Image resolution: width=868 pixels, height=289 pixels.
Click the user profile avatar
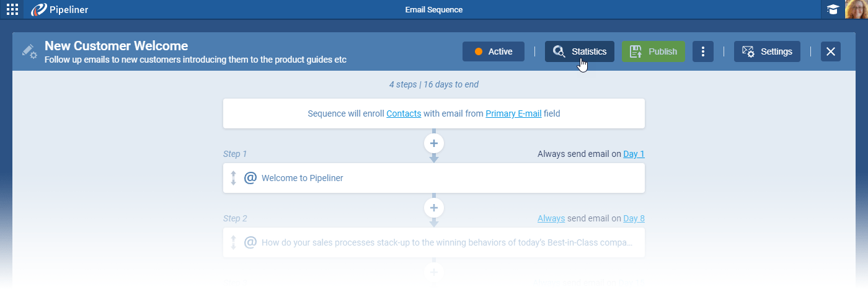pos(856,9)
